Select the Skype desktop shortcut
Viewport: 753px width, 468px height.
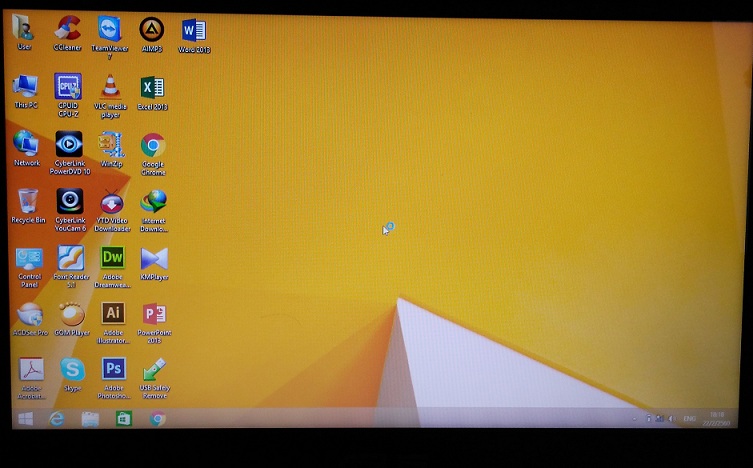click(x=73, y=375)
